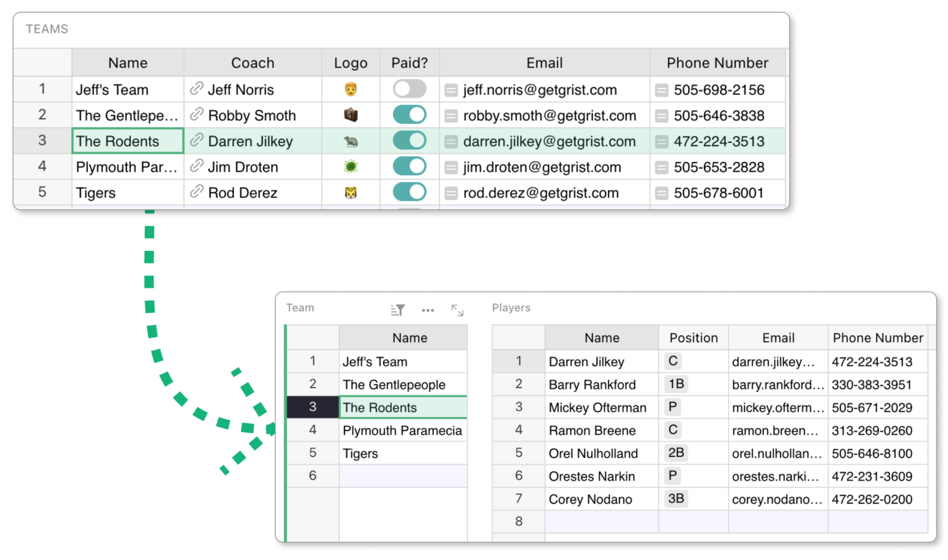
Task: Select player Ramon Breene name cell
Action: tap(602, 430)
